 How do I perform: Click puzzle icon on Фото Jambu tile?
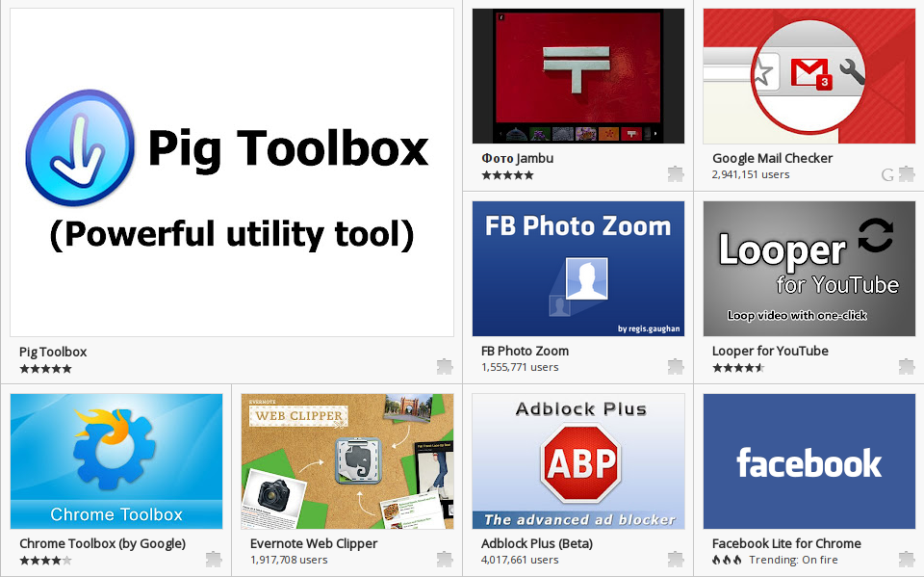click(676, 173)
